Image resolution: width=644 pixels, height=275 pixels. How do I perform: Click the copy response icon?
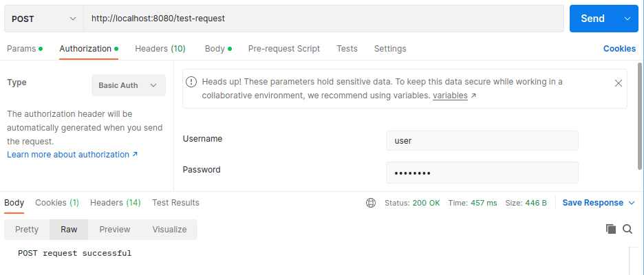(x=610, y=229)
